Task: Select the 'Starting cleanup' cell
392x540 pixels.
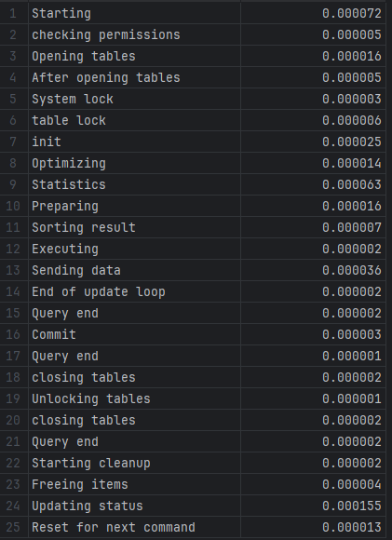Action: (x=134, y=463)
